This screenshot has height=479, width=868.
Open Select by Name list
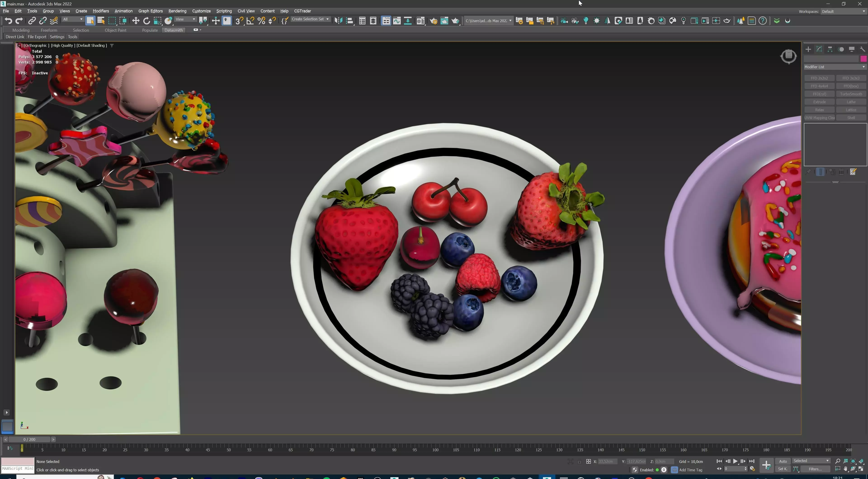click(101, 21)
